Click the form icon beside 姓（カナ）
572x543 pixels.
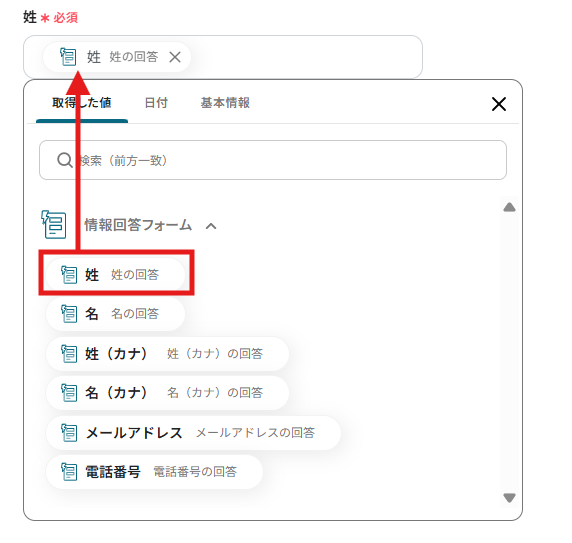click(x=69, y=353)
